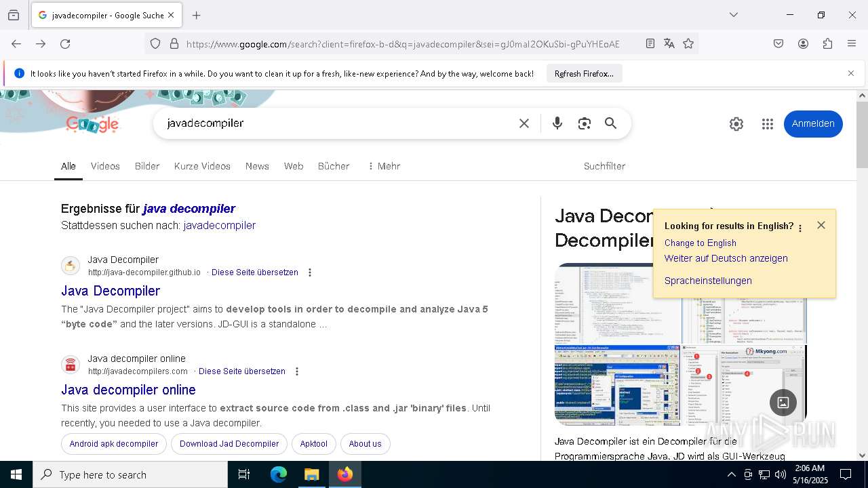This screenshot has height=488, width=868.
Task: Open File Explorer from taskbar
Action: [x=311, y=474]
